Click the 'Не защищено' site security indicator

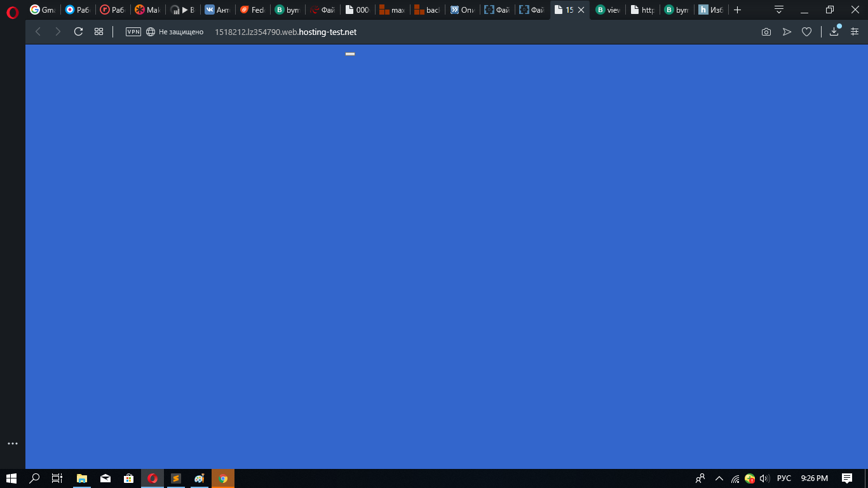175,32
